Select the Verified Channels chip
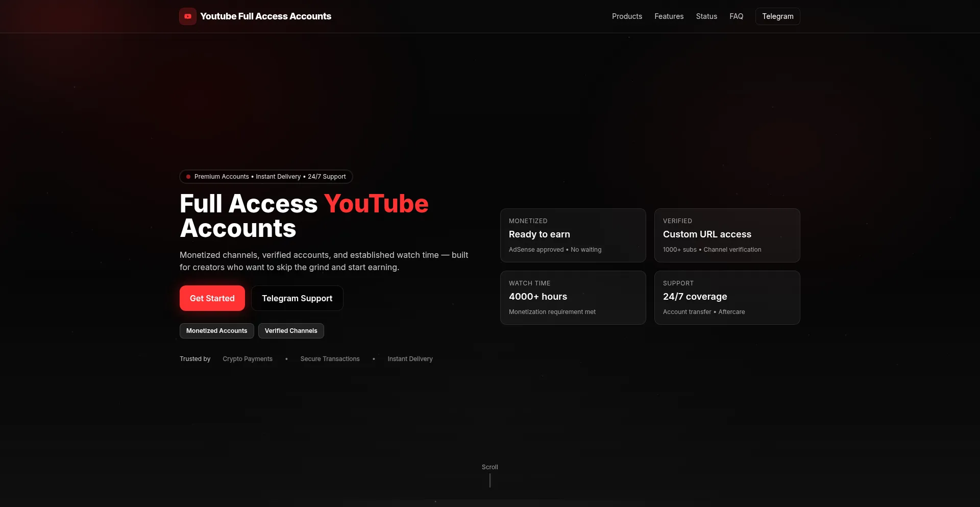Image resolution: width=980 pixels, height=507 pixels. pos(291,331)
